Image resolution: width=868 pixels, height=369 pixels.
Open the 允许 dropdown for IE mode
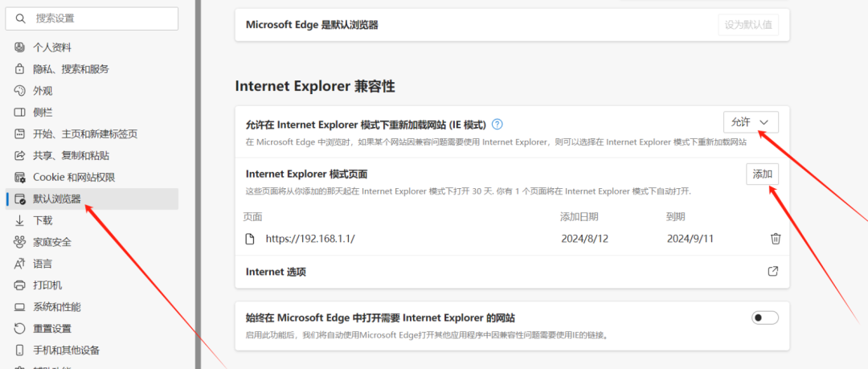tap(751, 122)
